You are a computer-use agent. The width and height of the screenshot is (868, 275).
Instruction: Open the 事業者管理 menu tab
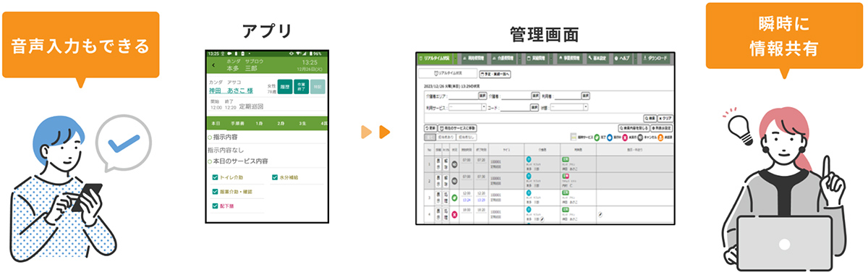tap(569, 58)
